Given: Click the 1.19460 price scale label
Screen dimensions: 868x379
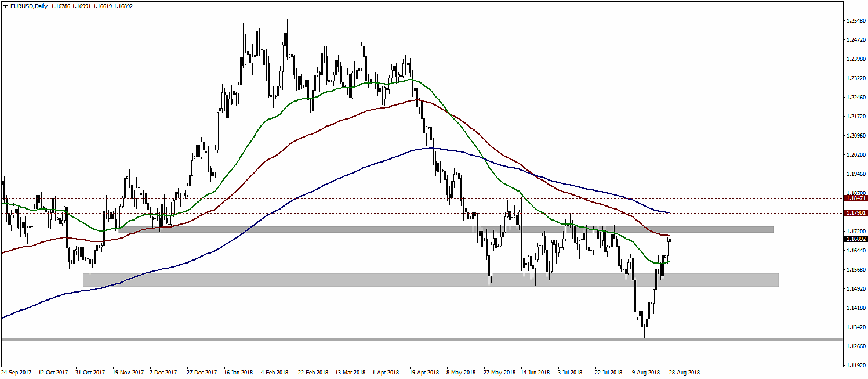Looking at the screenshot, I should 856,174.
